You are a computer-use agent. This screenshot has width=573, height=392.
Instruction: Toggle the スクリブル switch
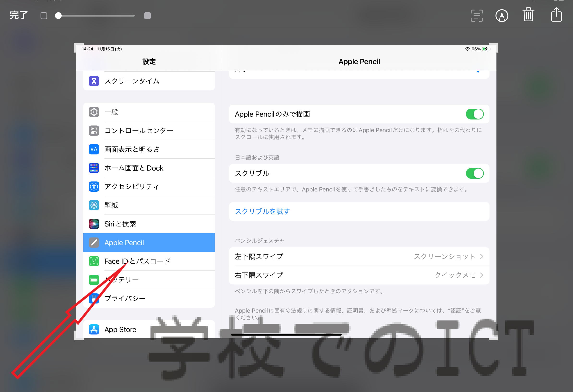[475, 173]
